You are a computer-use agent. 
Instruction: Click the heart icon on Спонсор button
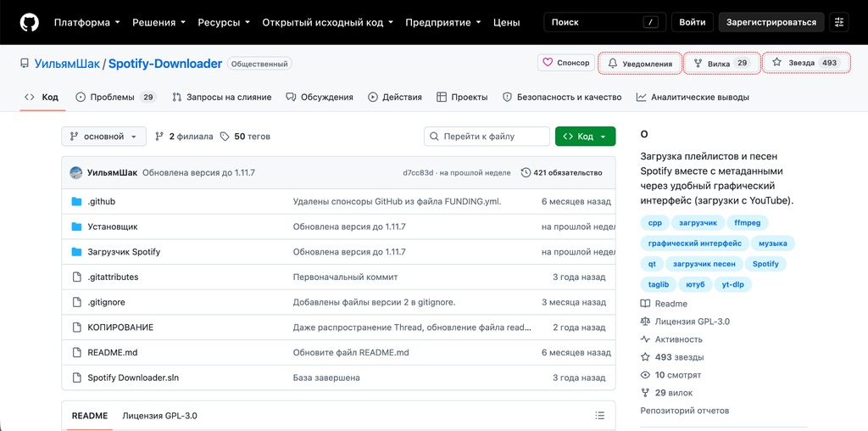pyautogui.click(x=548, y=63)
